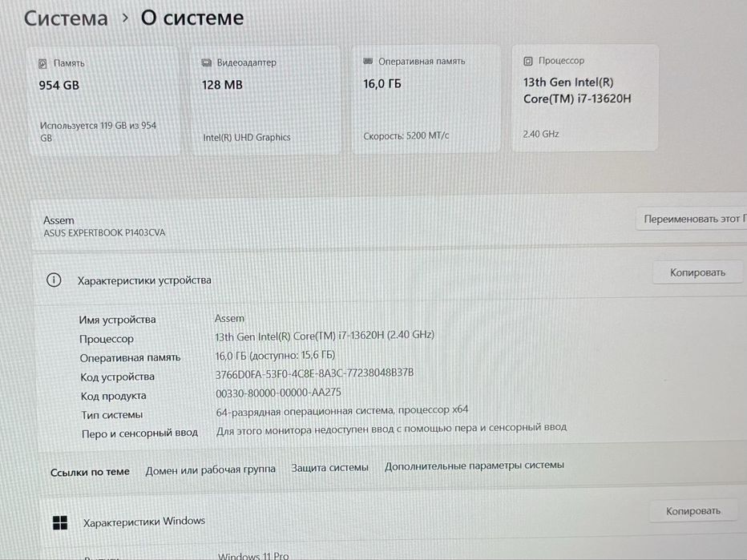Click Intel(R) UHD Graphics text
Viewport: 747px width, 560px height.
[247, 137]
